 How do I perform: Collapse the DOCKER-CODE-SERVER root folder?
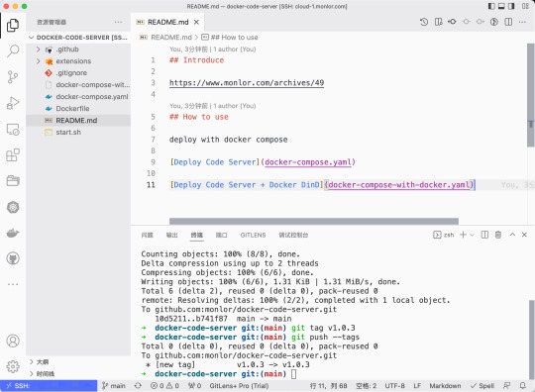[32, 38]
